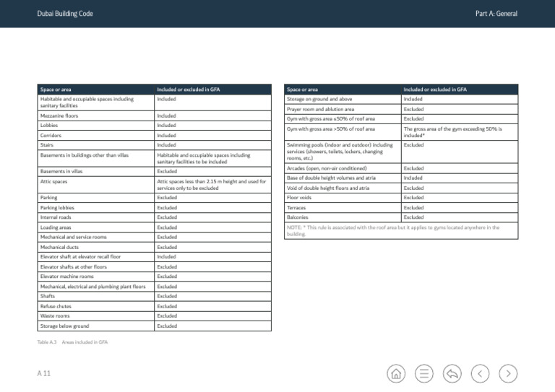Click the Table A.3 caption

point(72,342)
